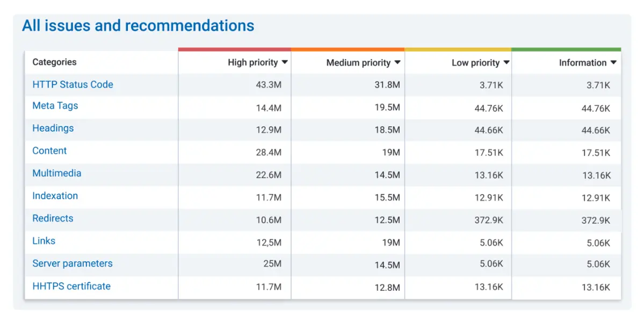Open the Low priority sort dropdown
Image resolution: width=644 pixels, height=315 pixels.
(x=506, y=62)
